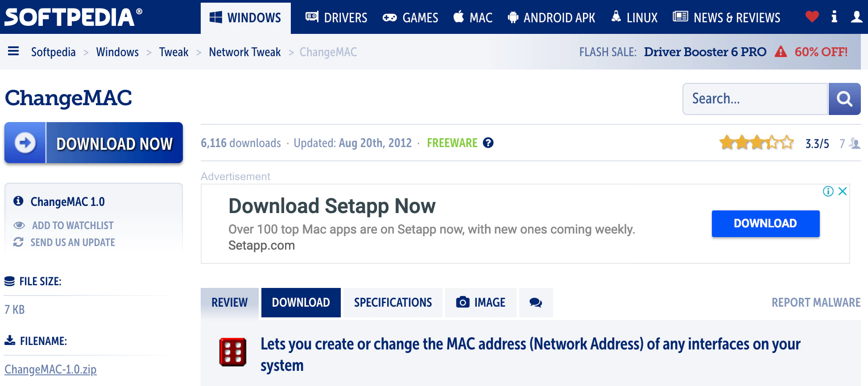The width and height of the screenshot is (868, 386).
Task: Close the Setapp advertisement
Action: pyautogui.click(x=843, y=191)
